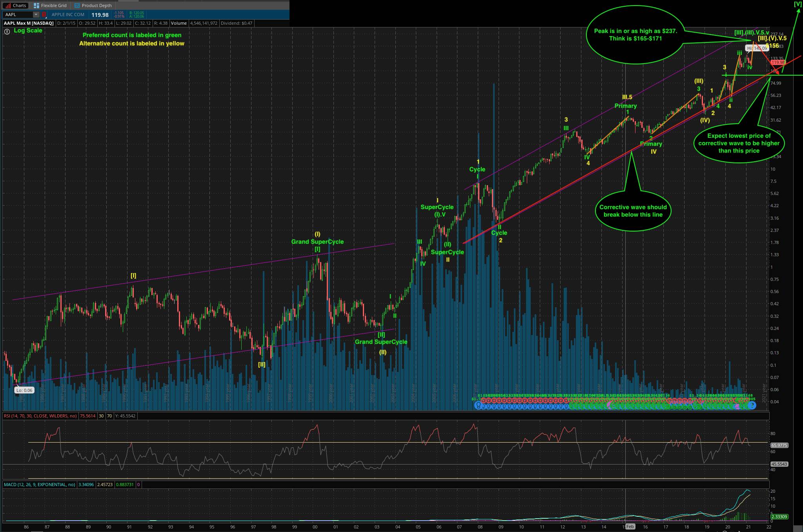This screenshot has width=803, height=532.
Task: Click 'Corrective wave should break below this line' note
Action: click(633, 211)
